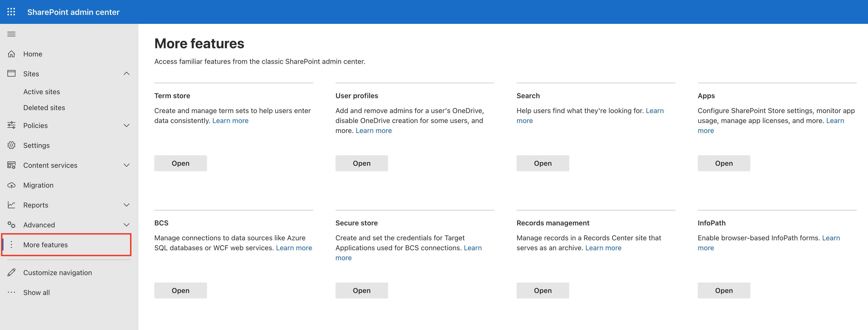Open the InfoPath feature

coord(724,290)
